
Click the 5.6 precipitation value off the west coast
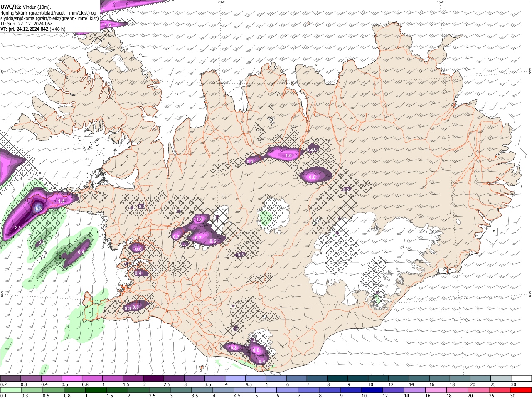tap(39, 208)
